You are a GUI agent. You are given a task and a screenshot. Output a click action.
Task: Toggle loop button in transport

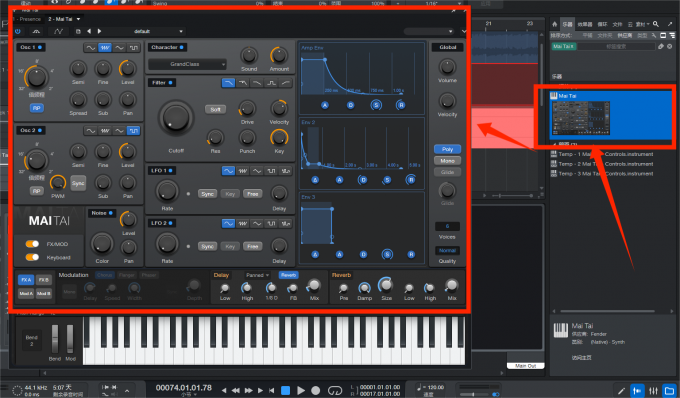[x=335, y=390]
